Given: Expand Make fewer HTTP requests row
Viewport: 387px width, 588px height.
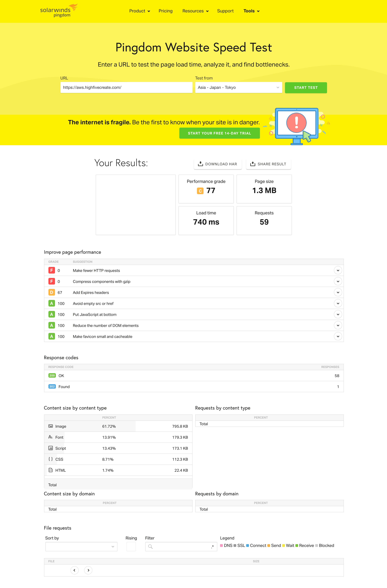Looking at the screenshot, I should coord(338,270).
